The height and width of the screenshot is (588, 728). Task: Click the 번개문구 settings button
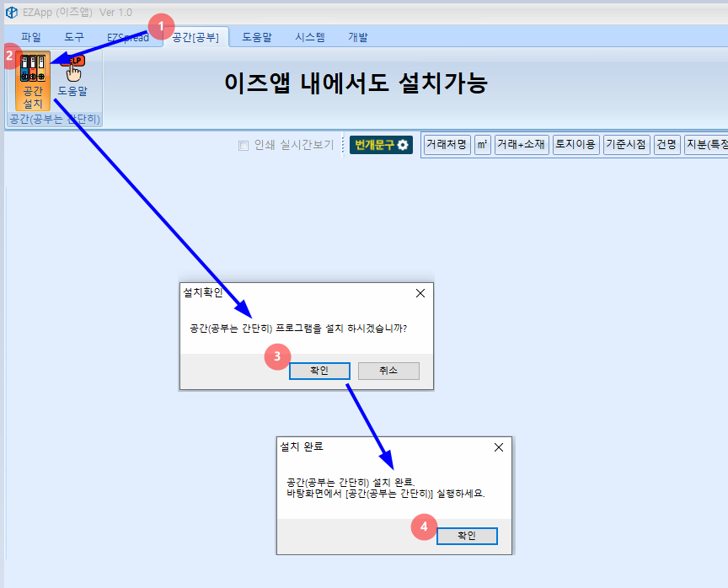click(381, 145)
